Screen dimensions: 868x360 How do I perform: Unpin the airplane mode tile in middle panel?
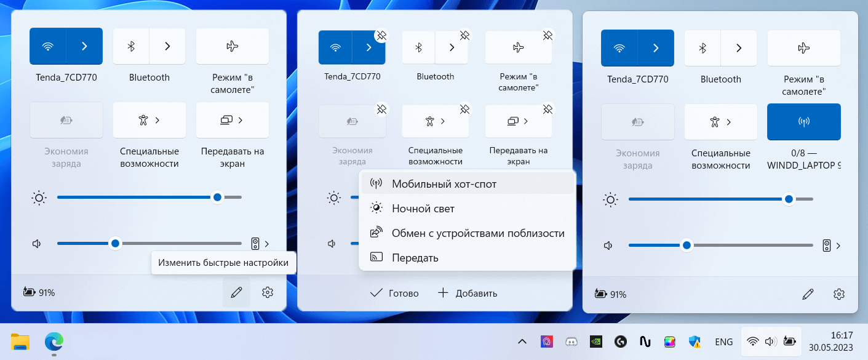547,36
